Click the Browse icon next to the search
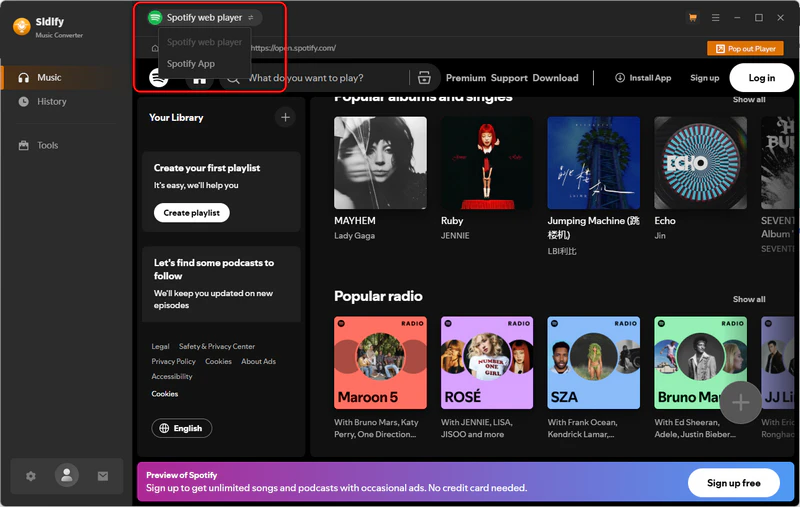 (x=424, y=78)
